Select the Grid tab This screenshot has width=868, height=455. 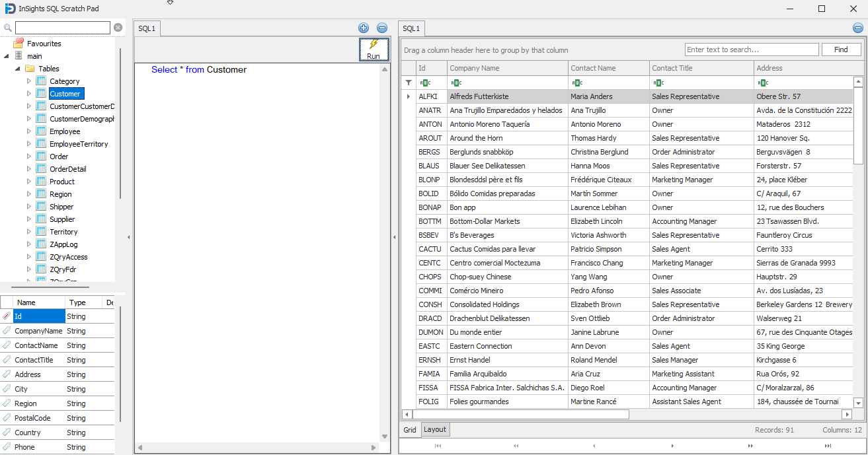click(410, 430)
